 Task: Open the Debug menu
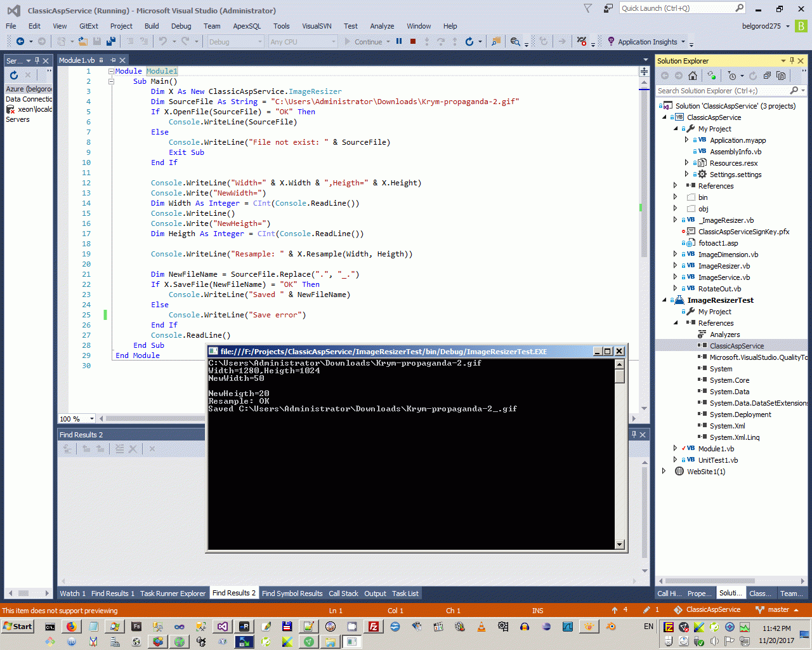pos(181,26)
